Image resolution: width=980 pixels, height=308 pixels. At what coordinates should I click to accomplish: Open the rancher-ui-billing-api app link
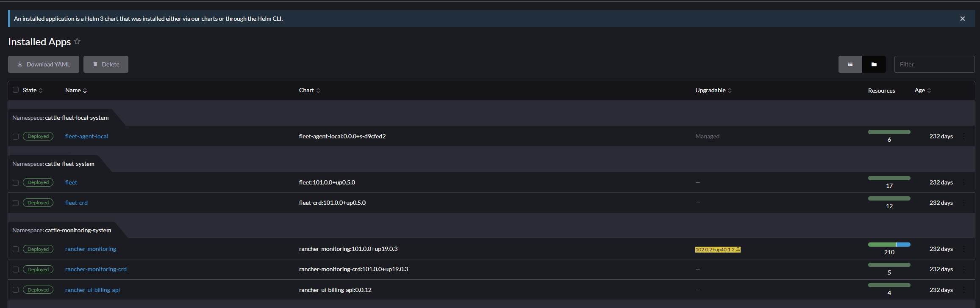pyautogui.click(x=92, y=290)
